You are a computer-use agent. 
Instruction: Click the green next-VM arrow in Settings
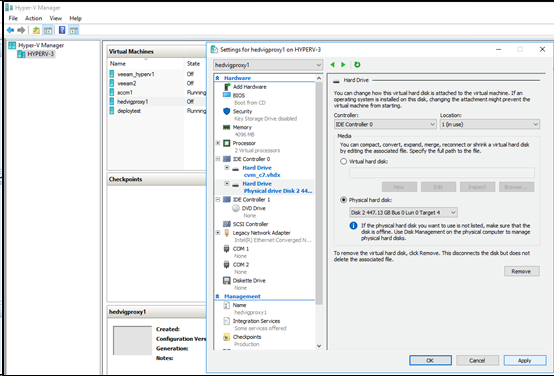343,65
